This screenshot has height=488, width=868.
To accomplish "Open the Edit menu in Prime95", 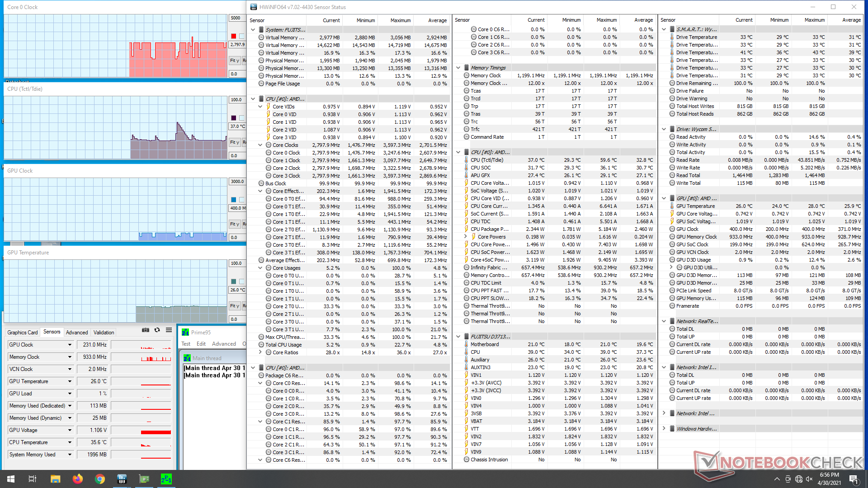I will click(201, 344).
